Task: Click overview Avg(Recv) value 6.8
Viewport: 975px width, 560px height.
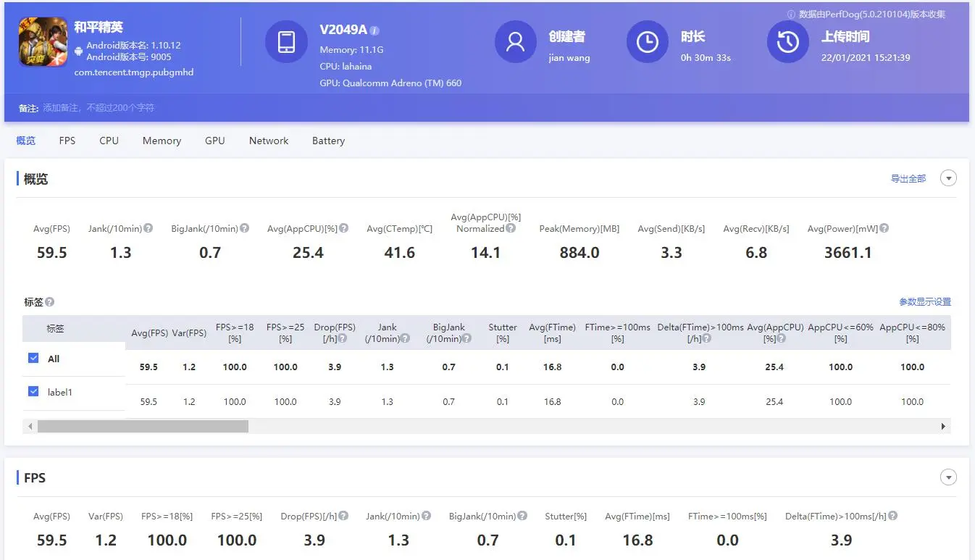Action: click(x=756, y=253)
